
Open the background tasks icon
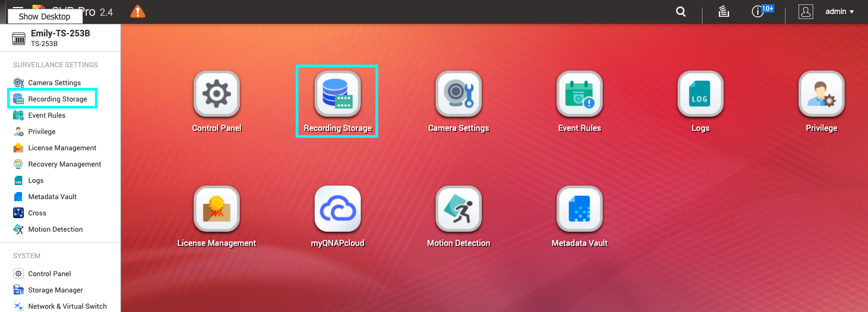click(x=724, y=11)
